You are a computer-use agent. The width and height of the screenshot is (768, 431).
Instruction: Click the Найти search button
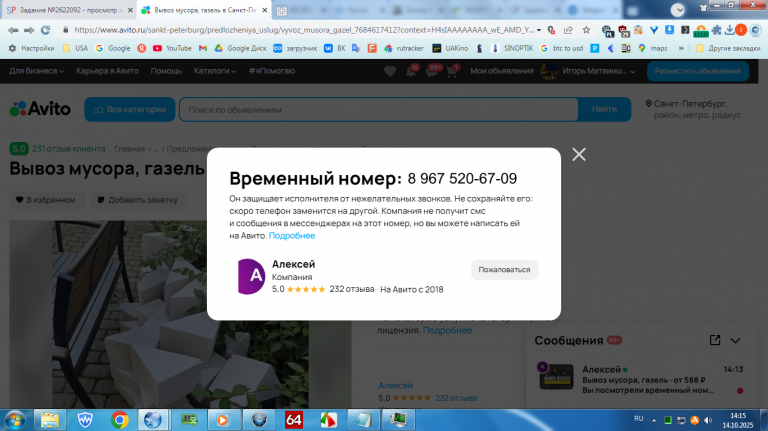click(x=604, y=109)
